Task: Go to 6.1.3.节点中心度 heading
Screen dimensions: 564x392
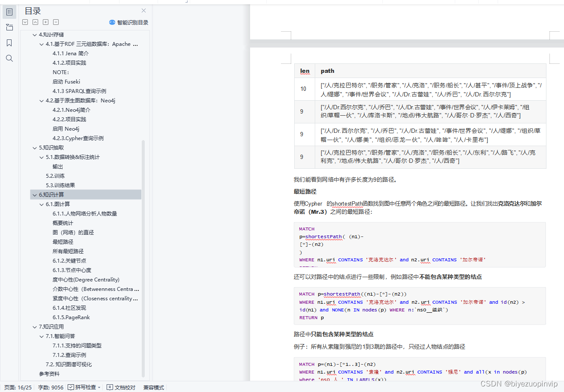Action: [72, 270]
